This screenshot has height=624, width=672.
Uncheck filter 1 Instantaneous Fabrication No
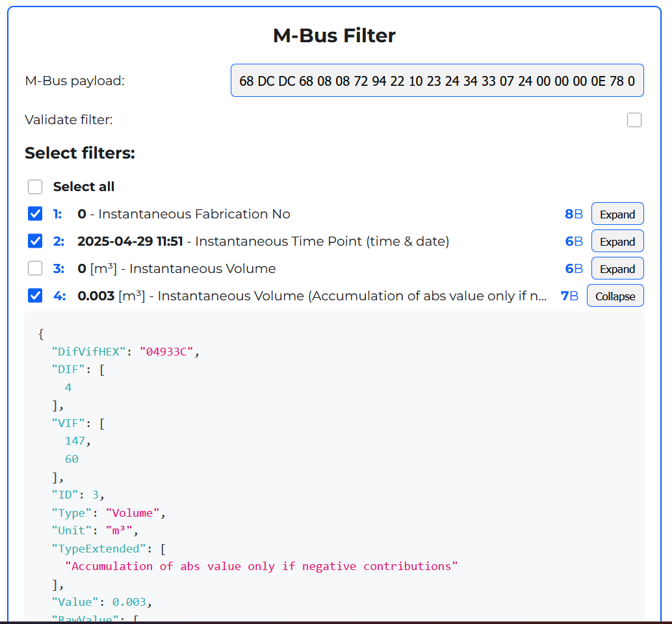pyautogui.click(x=35, y=213)
